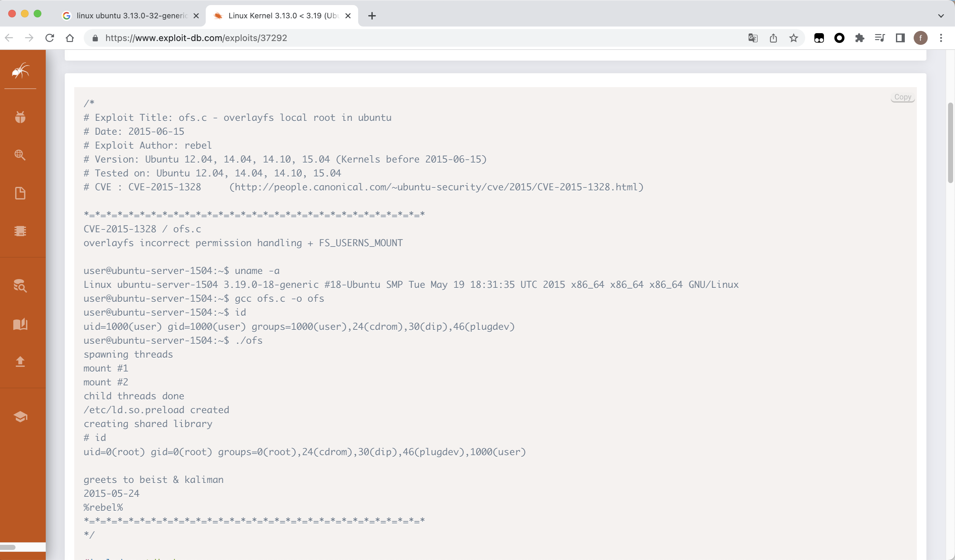The height and width of the screenshot is (560, 955).
Task: Reload the current page
Action: [x=50, y=38]
